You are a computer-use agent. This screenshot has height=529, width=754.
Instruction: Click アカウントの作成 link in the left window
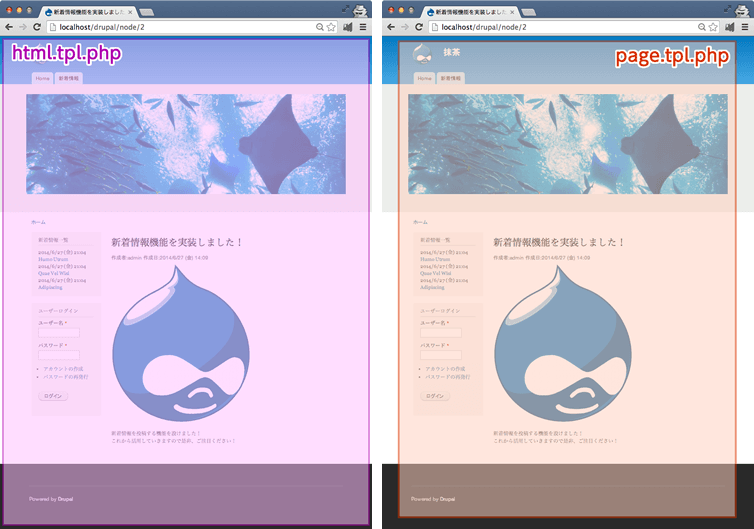tap(63, 369)
